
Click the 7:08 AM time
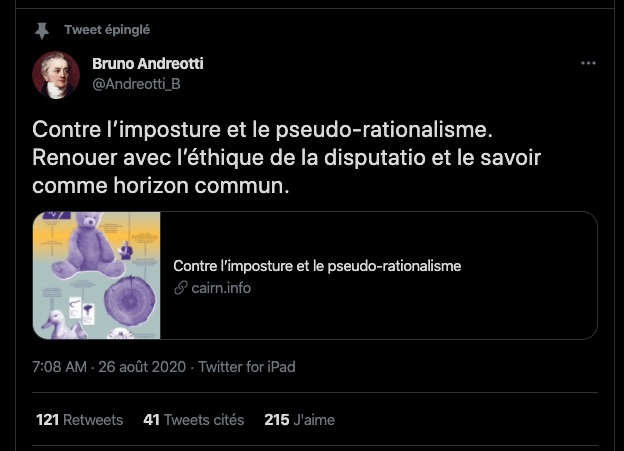pyautogui.click(x=59, y=367)
